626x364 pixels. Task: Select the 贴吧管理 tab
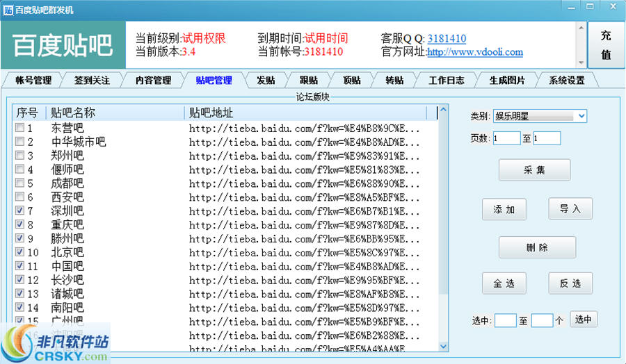point(214,80)
